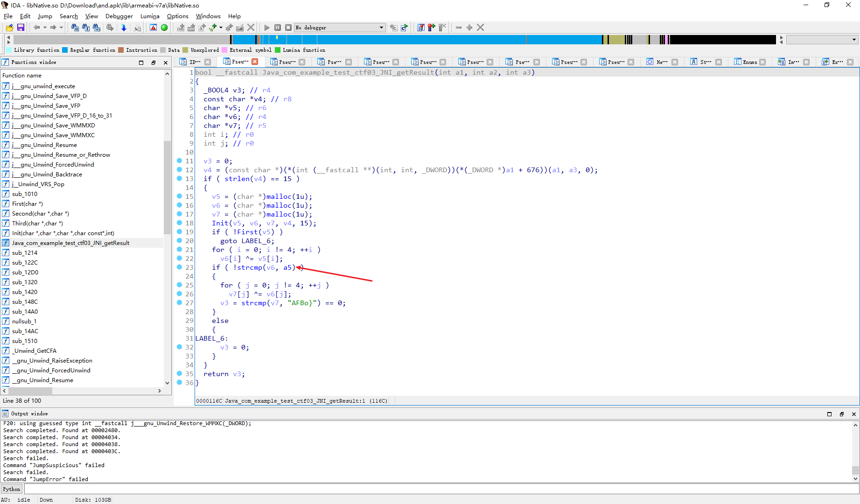This screenshot has width=860, height=504.
Task: Toggle breakpoint dot on line 32
Action: 179,347
